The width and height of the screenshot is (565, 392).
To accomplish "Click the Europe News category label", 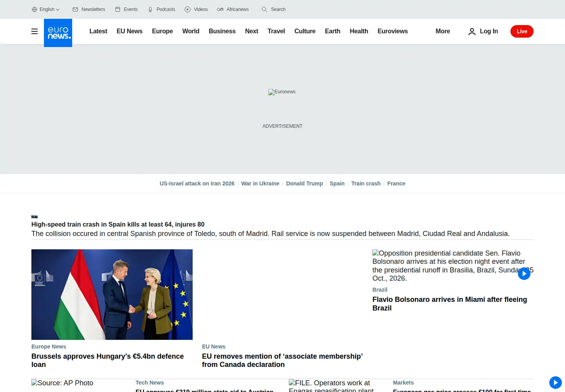I will [x=49, y=347].
